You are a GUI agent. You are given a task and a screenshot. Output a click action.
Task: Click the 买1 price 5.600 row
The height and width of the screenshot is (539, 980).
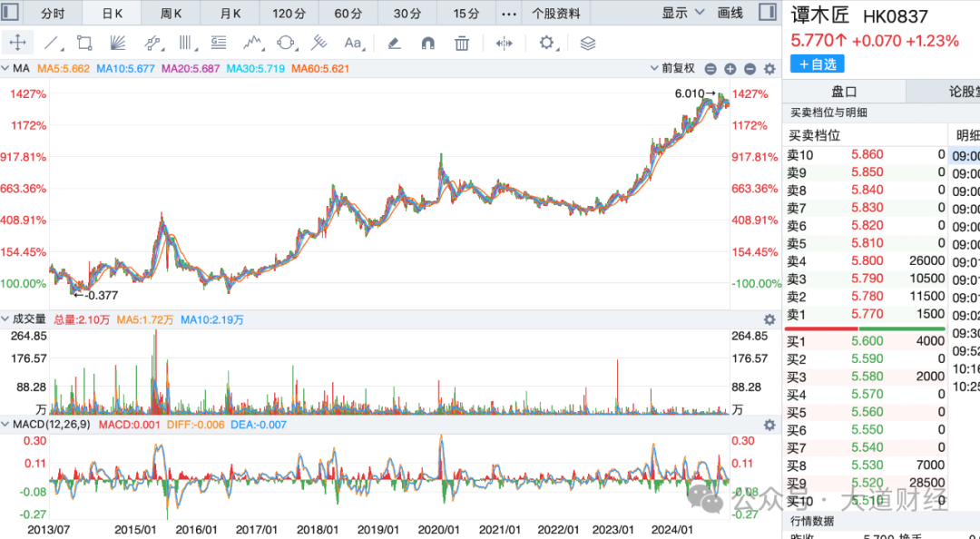pos(865,341)
